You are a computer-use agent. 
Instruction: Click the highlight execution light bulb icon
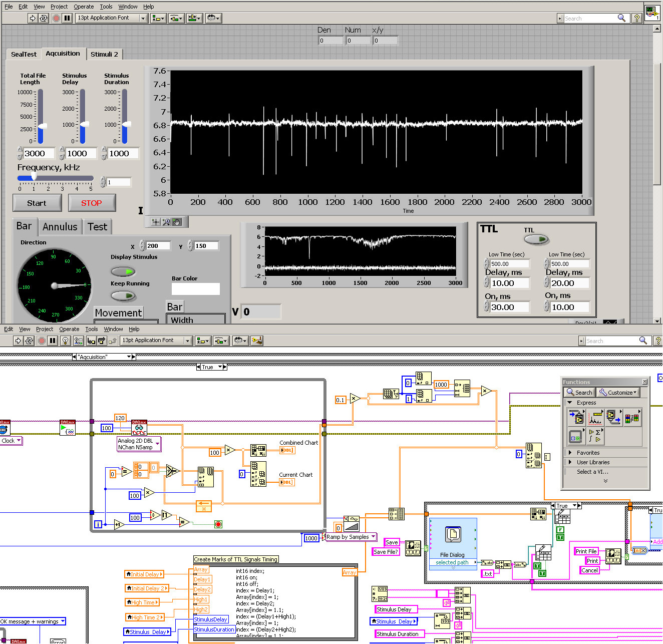[x=65, y=341]
